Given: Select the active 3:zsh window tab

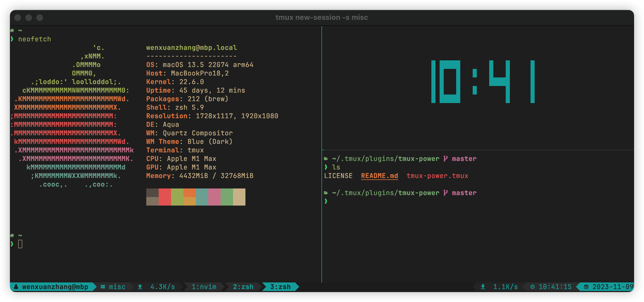Looking at the screenshot, I should (x=280, y=287).
